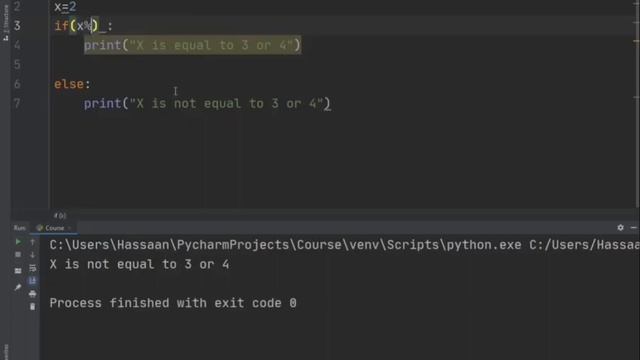Open the Structure tool window on the sidebar
This screenshot has width=640, height=360.
[x=5, y=23]
